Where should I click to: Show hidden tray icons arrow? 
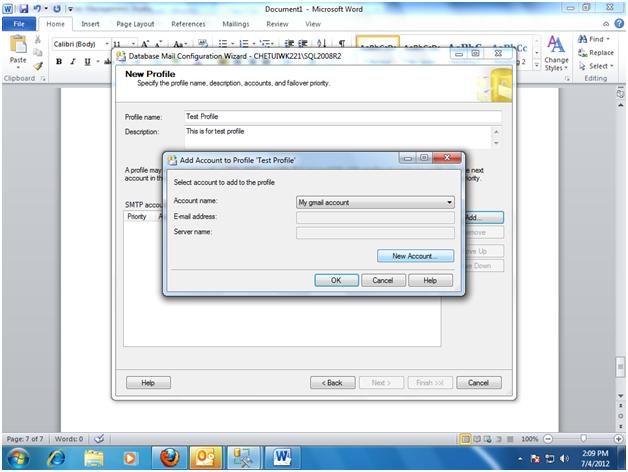click(520, 458)
